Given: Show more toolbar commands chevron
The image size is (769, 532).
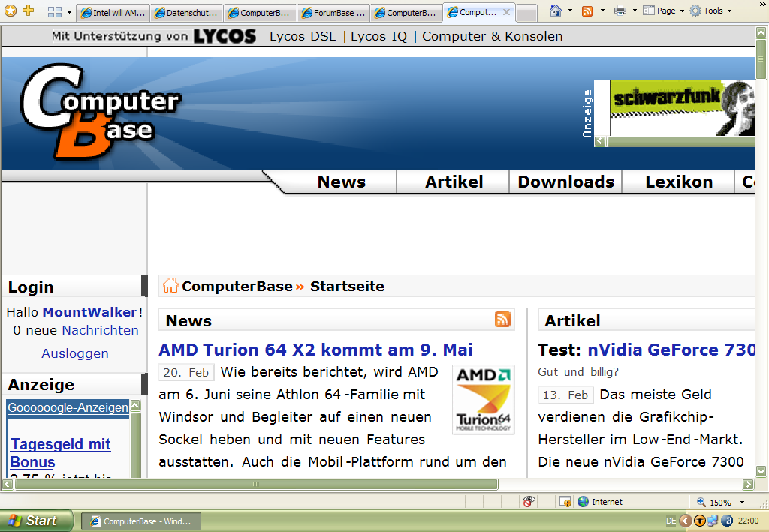Looking at the screenshot, I should [x=762, y=4].
